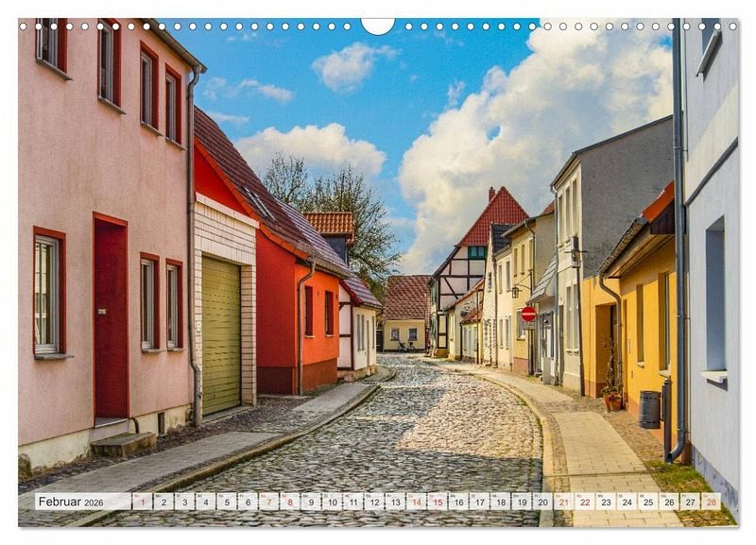Click the red day 8 cell
756x545 pixels.
coord(289,502)
